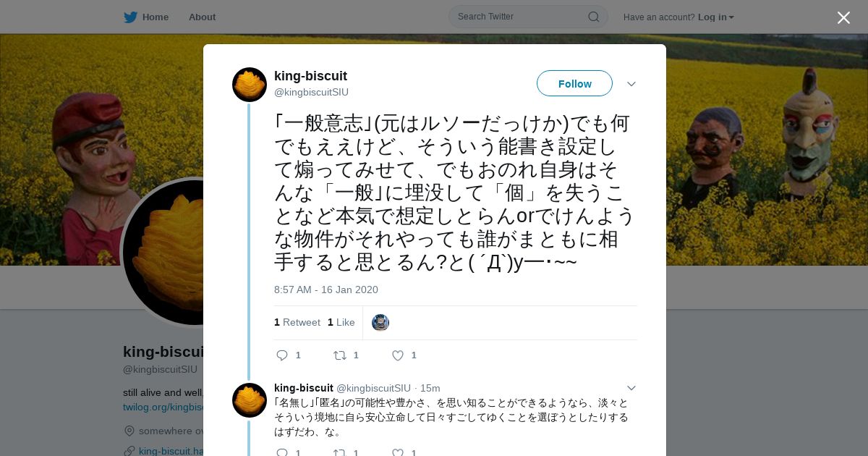868x456 pixels.
Task: Like the main tweet with heart icon
Action: (398, 355)
